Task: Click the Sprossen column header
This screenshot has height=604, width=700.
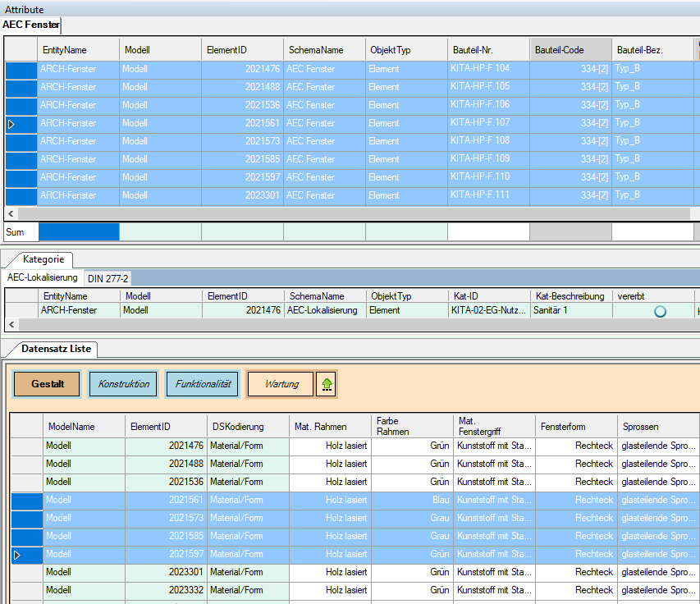Action: pos(658,426)
